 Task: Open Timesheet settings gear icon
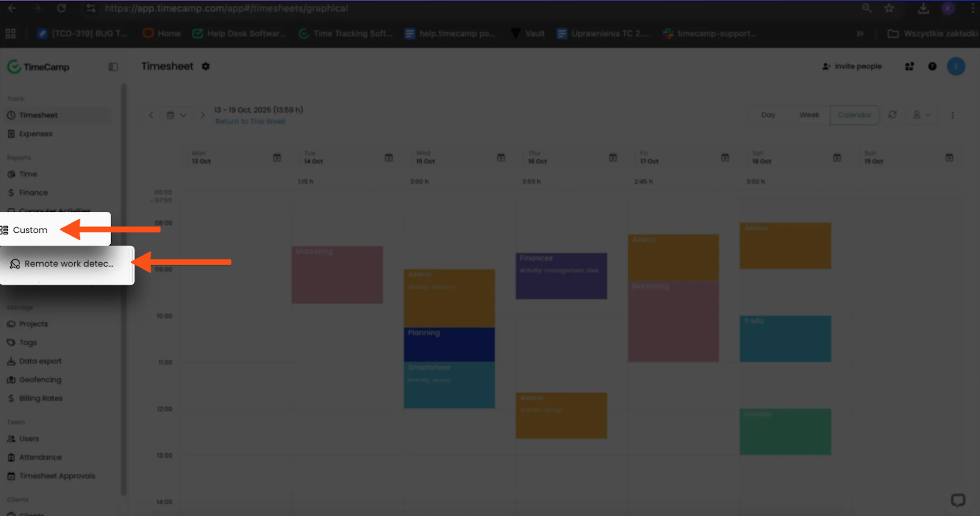[x=206, y=66]
